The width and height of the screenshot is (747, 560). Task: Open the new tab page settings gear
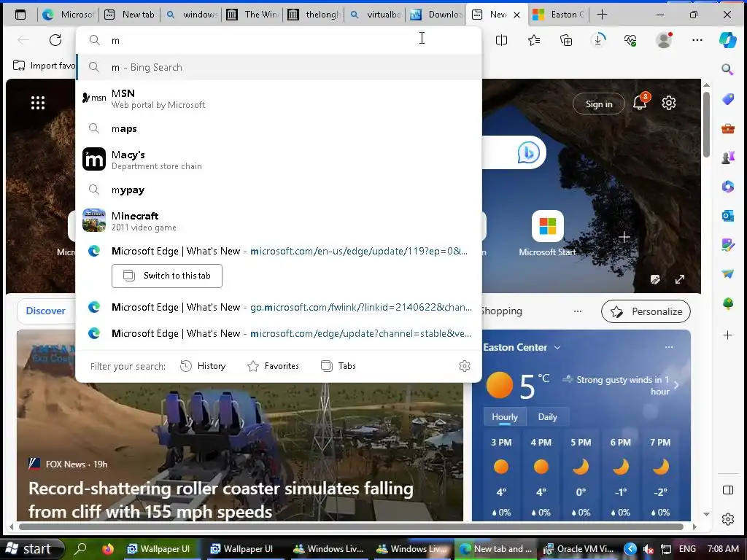coord(669,103)
